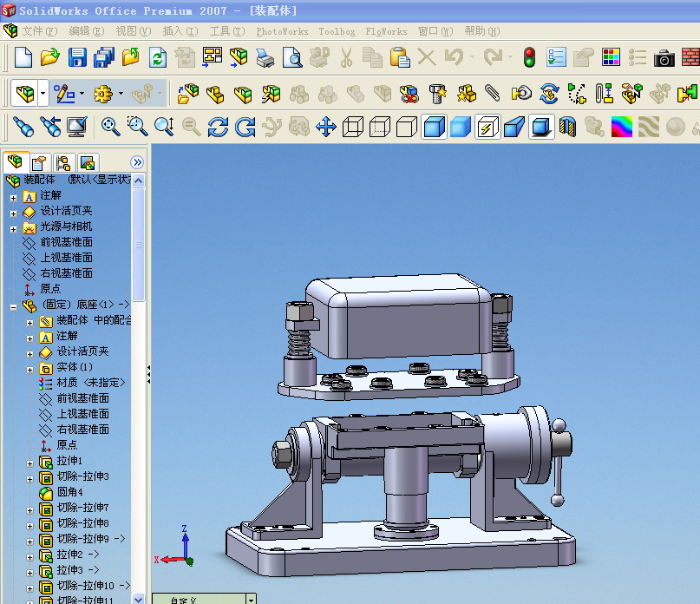
Task: Toggle Hidden Lines Visible display mode
Action: (380, 127)
